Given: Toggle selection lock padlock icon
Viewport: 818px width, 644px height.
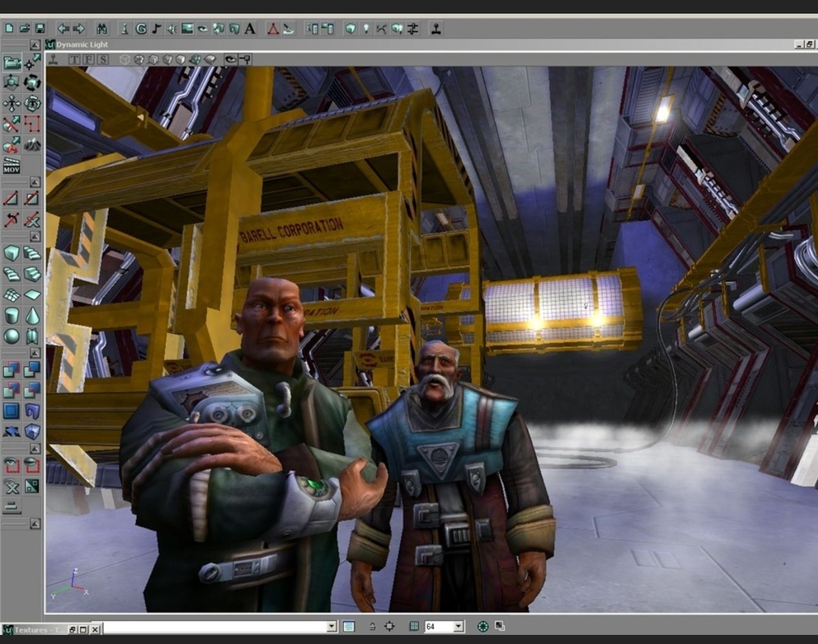Looking at the screenshot, I should (372, 626).
